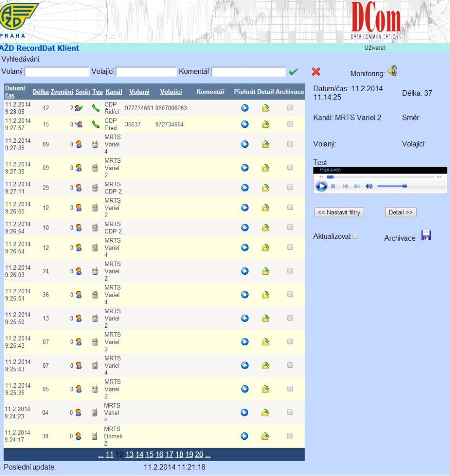This screenshot has width=450, height=476.
Task: Sort the table by Datum/čas column
Action: (15, 92)
